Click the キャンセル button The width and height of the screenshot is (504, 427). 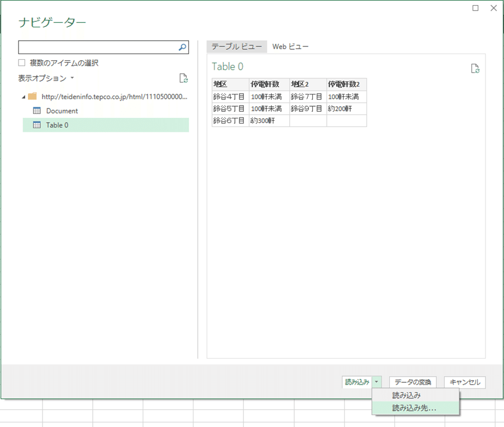(x=464, y=382)
